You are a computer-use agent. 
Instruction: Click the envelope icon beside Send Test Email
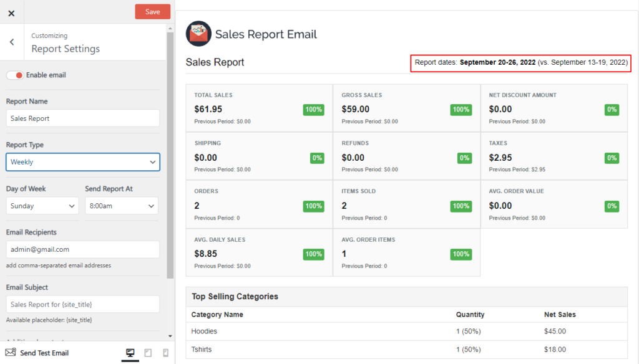tap(11, 353)
